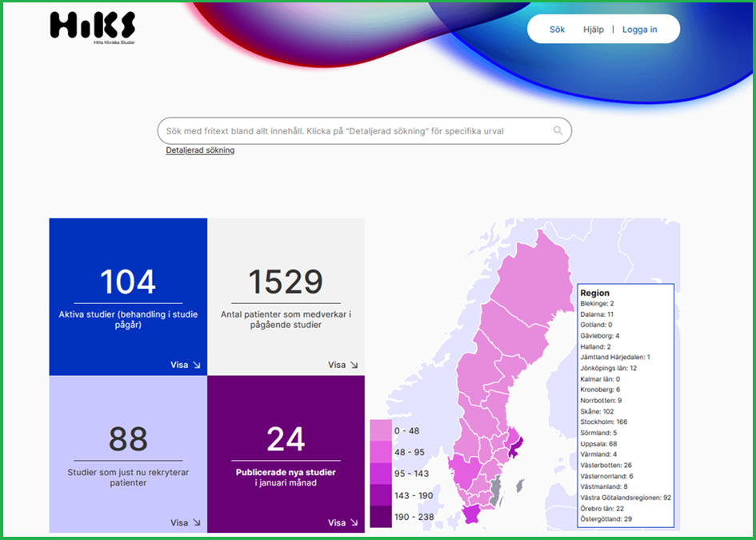The image size is (756, 540).
Task: Click the Logga in link
Action: click(x=639, y=30)
